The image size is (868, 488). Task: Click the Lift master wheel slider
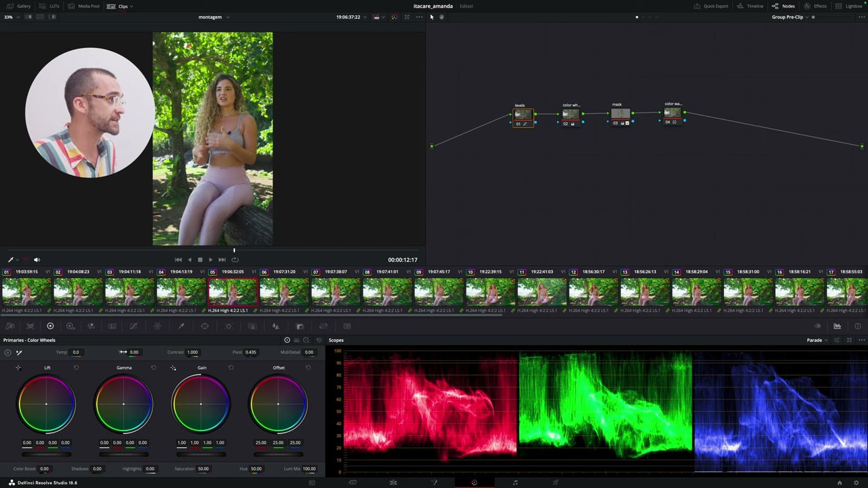(x=46, y=454)
